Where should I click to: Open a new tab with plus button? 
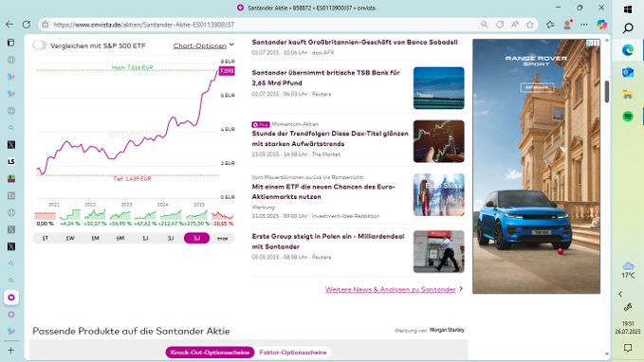[11, 350]
